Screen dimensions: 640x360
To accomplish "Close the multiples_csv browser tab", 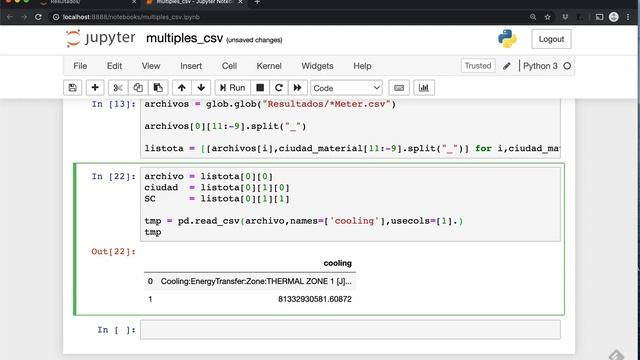I will tap(241, 2).
